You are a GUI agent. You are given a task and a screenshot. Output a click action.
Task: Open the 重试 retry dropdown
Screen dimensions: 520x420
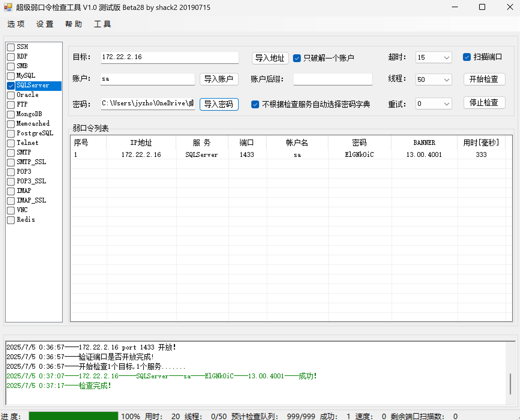coord(434,104)
